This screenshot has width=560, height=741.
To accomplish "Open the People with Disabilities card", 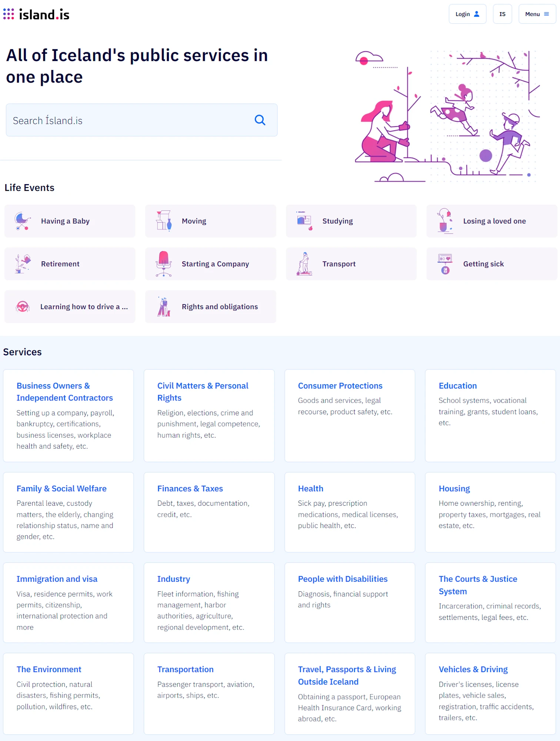I will point(350,603).
